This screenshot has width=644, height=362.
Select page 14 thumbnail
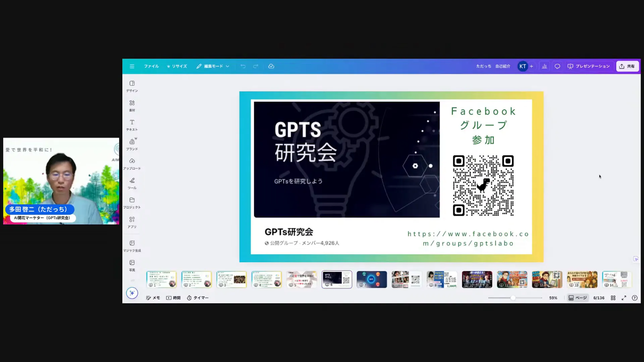(617, 280)
